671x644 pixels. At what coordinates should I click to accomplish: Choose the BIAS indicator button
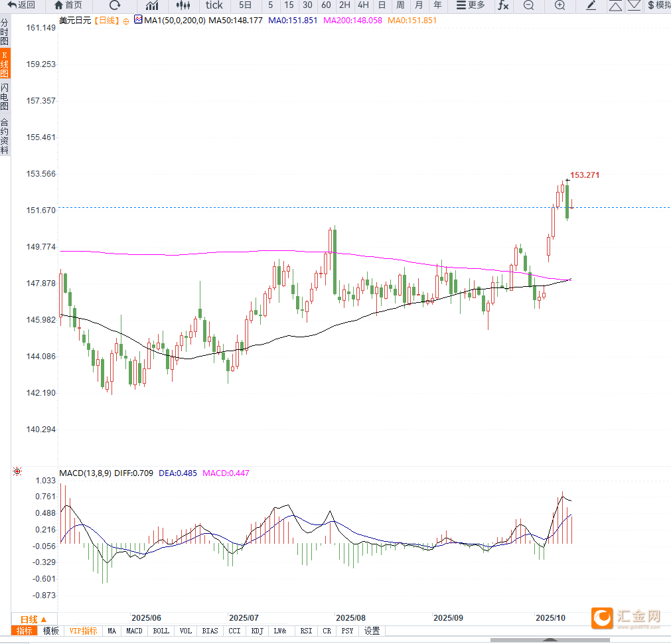click(x=210, y=631)
